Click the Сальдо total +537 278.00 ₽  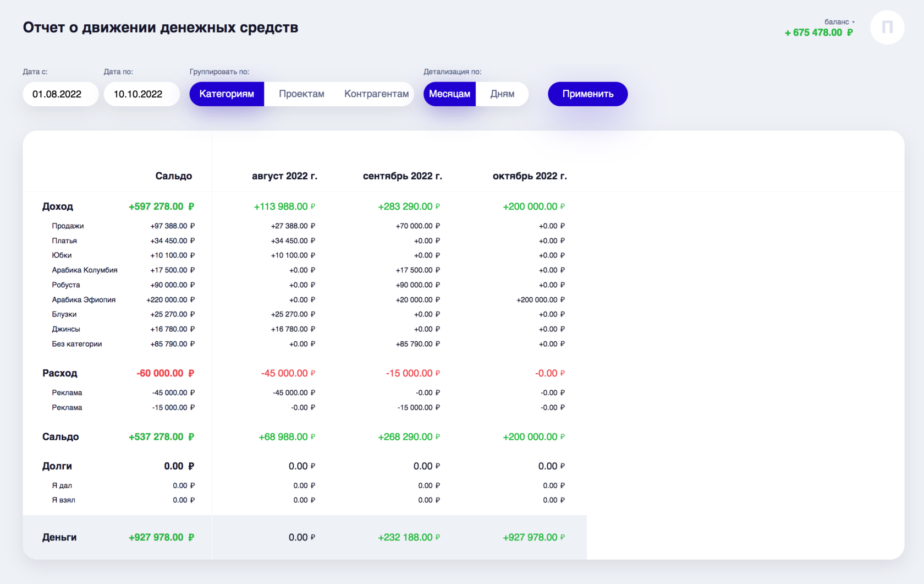(162, 437)
